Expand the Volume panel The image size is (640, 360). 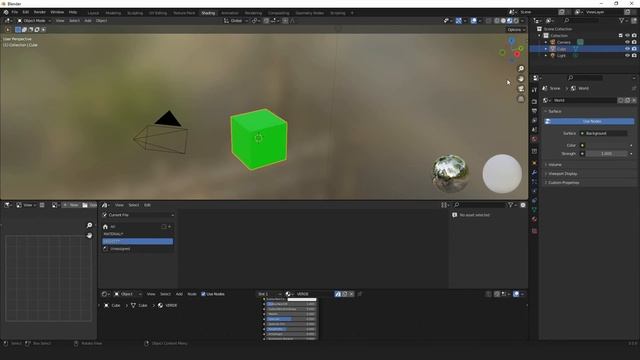[x=555, y=165]
